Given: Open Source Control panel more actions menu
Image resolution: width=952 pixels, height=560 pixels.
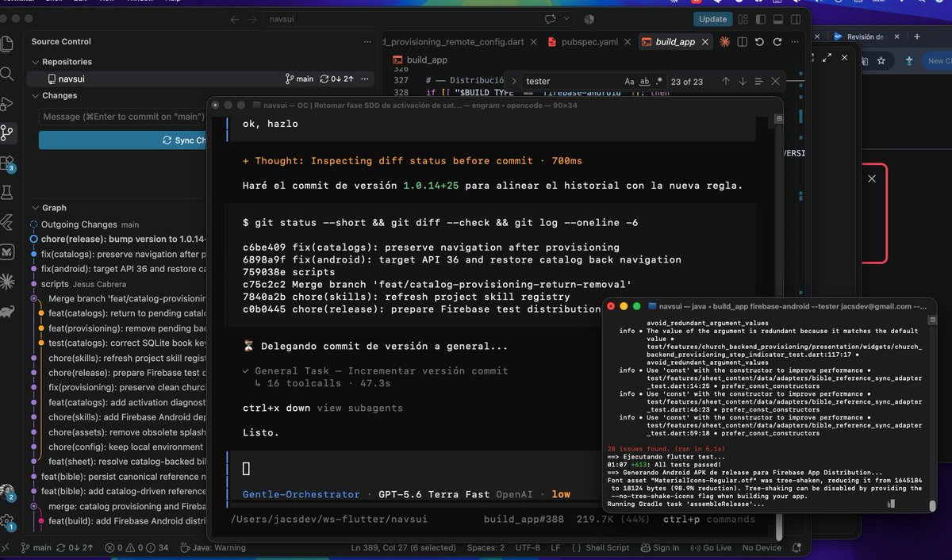Looking at the screenshot, I should coord(367,41).
